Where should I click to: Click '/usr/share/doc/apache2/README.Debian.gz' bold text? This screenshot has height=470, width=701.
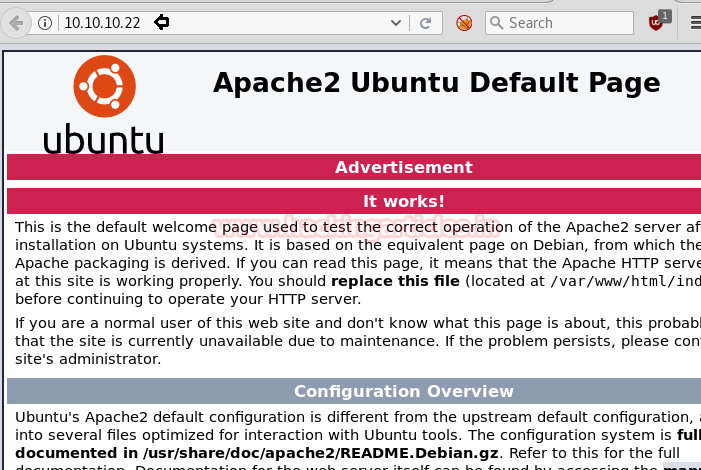pos(321,453)
